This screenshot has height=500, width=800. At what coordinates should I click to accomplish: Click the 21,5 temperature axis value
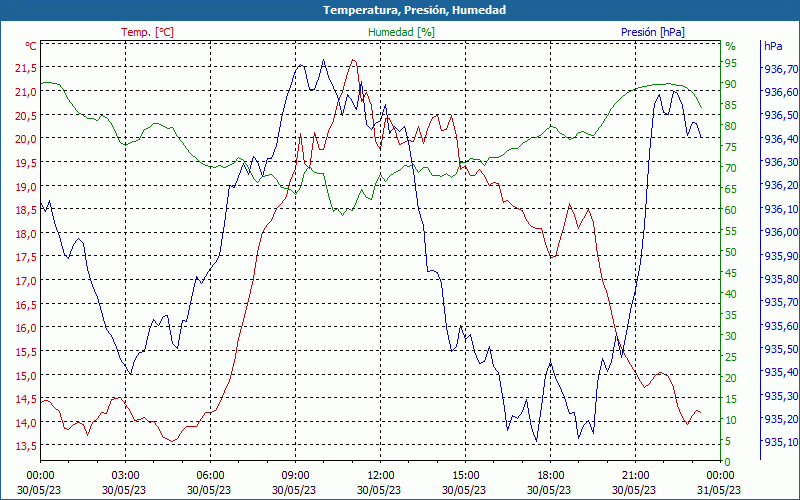[26, 68]
